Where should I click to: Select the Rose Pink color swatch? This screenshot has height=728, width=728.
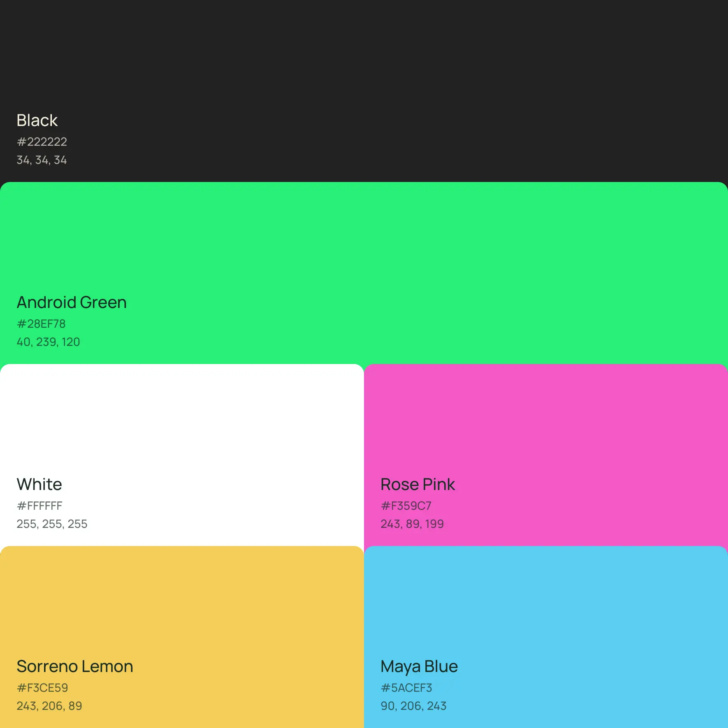546,455
